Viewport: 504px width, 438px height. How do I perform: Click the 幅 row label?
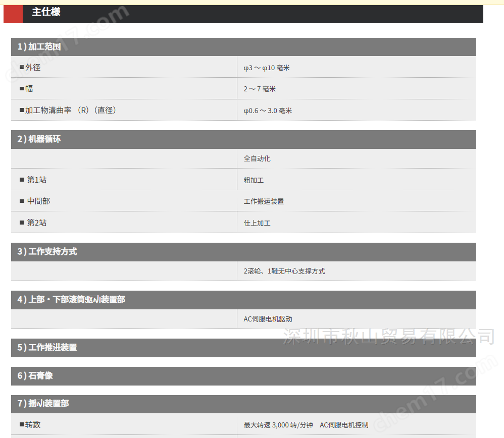[29, 89]
